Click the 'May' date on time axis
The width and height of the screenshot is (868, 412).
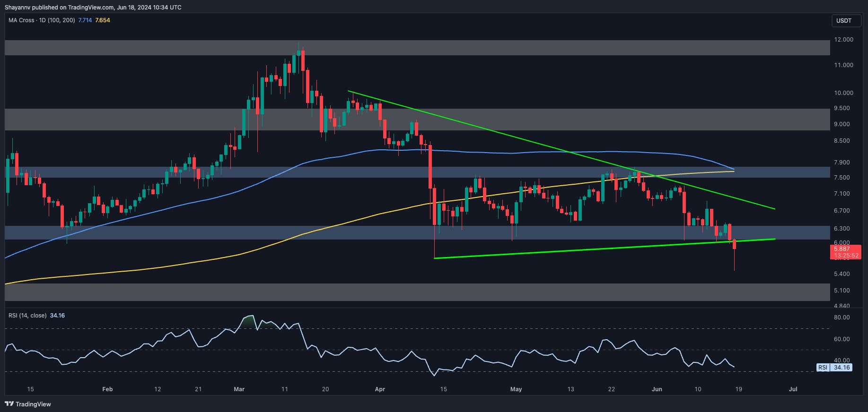[x=516, y=389]
